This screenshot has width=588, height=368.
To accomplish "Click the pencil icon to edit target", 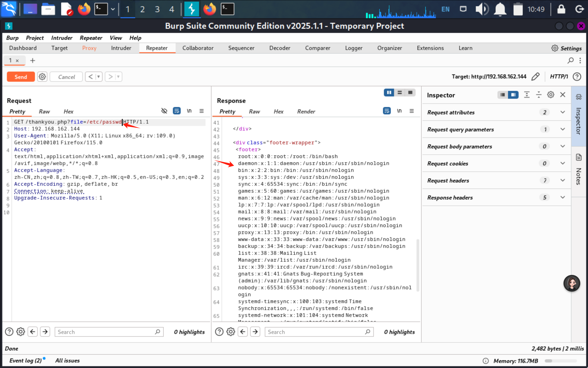I will tap(535, 77).
